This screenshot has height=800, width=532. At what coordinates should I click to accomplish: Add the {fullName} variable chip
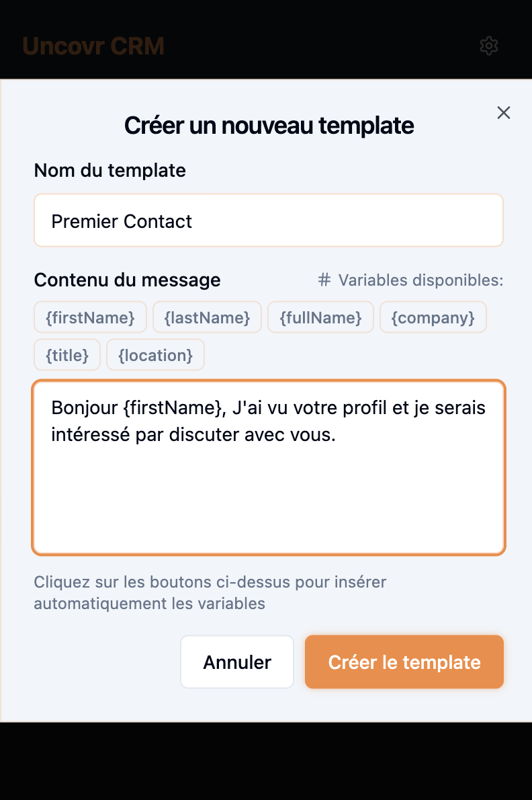[x=320, y=317]
